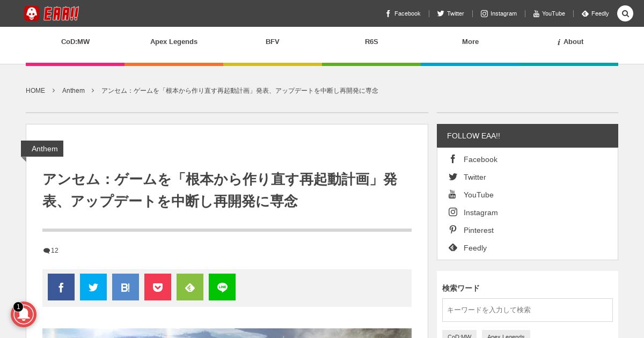This screenshot has width=644, height=338.
Task: Open the About menu item
Action: point(570,42)
